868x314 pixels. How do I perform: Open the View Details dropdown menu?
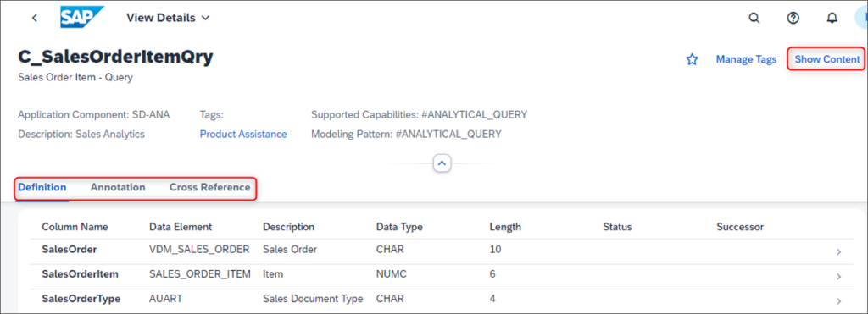pos(168,18)
